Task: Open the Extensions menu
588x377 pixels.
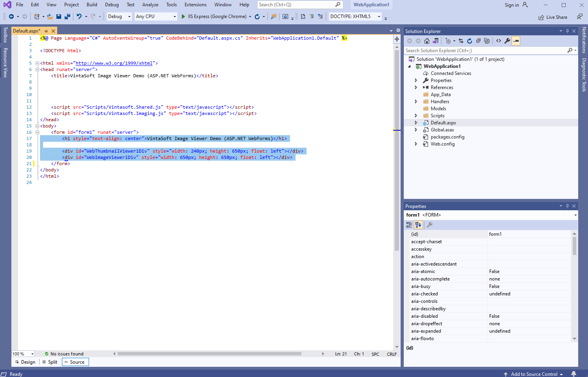Action: coord(195,5)
